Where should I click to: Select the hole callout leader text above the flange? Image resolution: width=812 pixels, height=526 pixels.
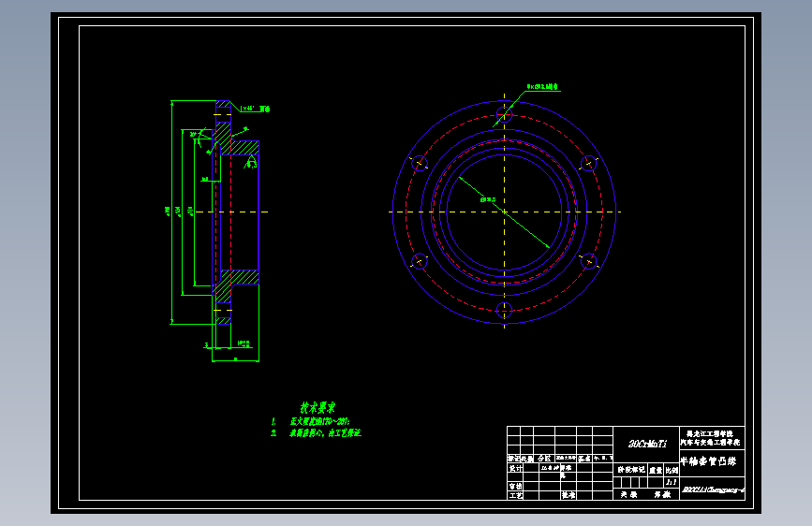542,87
